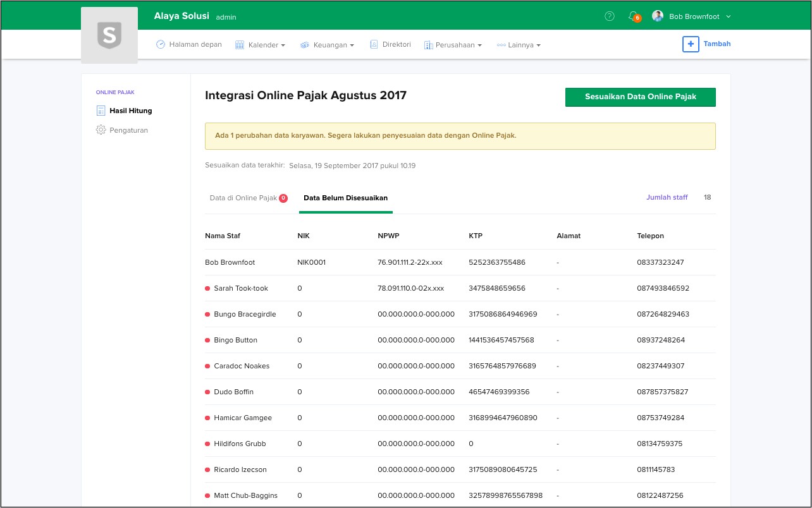The width and height of the screenshot is (812, 508).
Task: Select Ricardo Izecson staff name
Action: [x=240, y=469]
